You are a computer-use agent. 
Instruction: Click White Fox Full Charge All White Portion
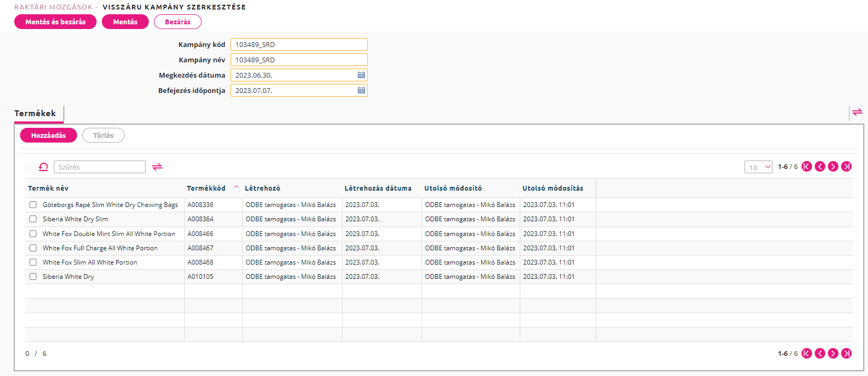click(x=100, y=248)
